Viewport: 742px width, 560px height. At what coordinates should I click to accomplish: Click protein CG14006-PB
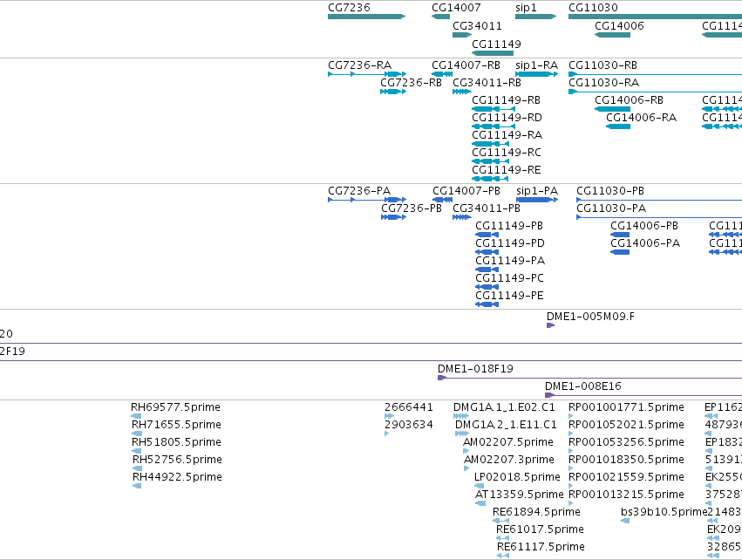(x=620, y=235)
